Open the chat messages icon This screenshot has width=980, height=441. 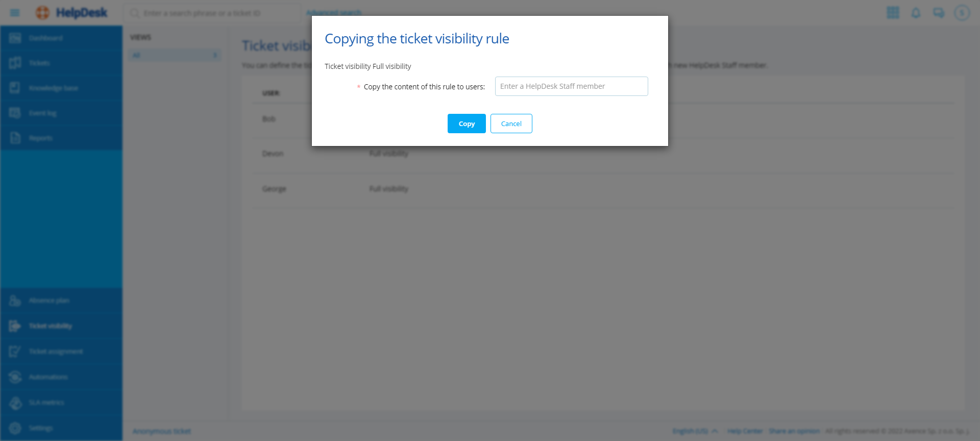tap(939, 13)
